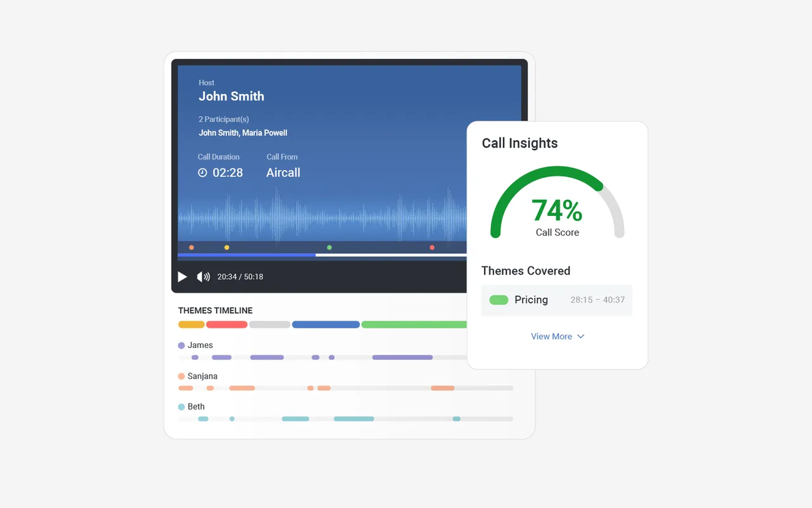This screenshot has height=508, width=812.
Task: Click the host name John Smith
Action: [x=231, y=96]
